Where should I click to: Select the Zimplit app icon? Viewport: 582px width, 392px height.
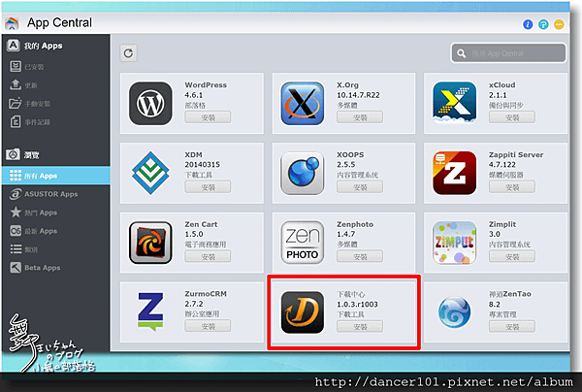pos(454,243)
